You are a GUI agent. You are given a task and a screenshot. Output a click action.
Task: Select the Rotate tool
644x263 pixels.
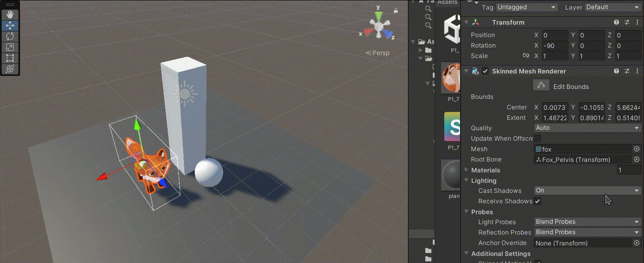point(10,36)
